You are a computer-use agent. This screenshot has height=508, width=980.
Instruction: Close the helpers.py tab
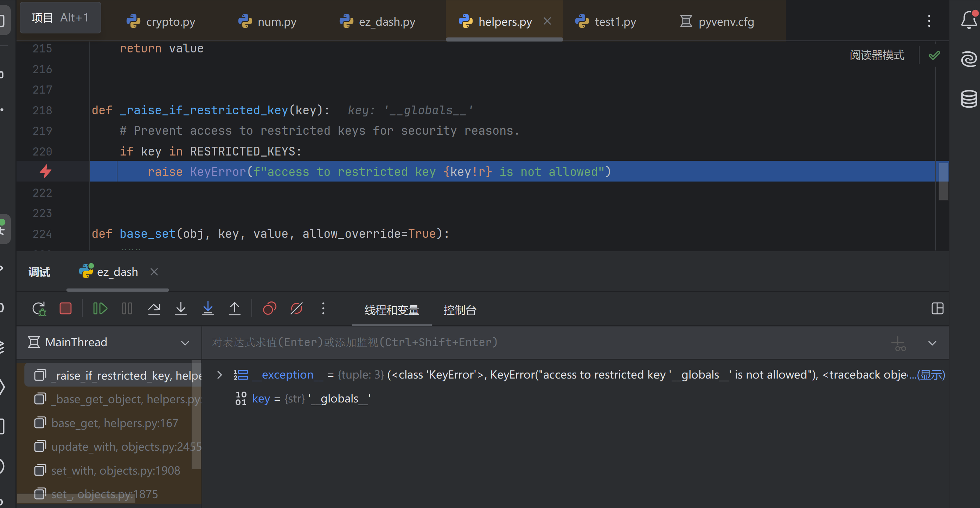click(x=547, y=21)
